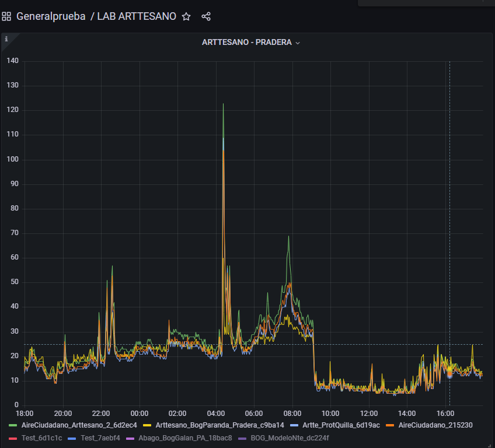Open purple swatch for Abago_BogGalan_PA
The height and width of the screenshot is (448, 495).
130,438
